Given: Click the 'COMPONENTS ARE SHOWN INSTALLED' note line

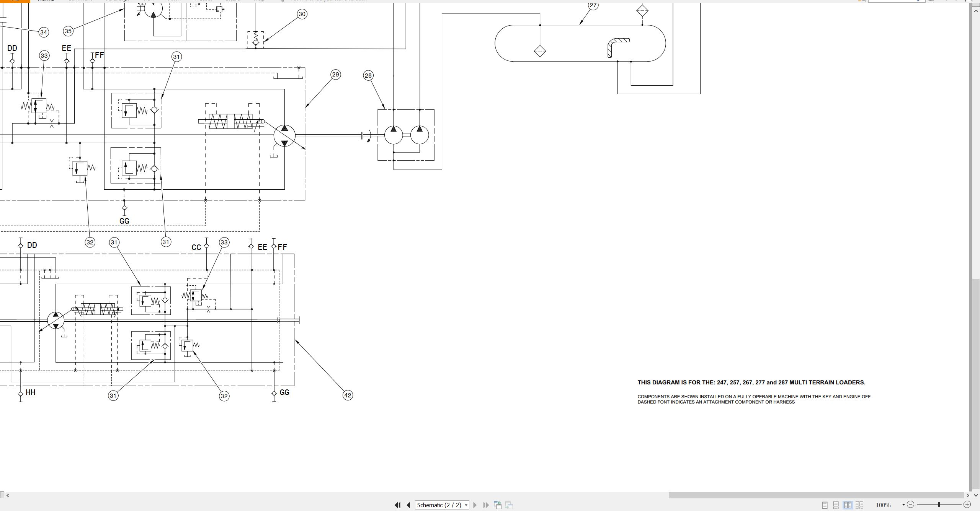Looking at the screenshot, I should click(754, 397).
